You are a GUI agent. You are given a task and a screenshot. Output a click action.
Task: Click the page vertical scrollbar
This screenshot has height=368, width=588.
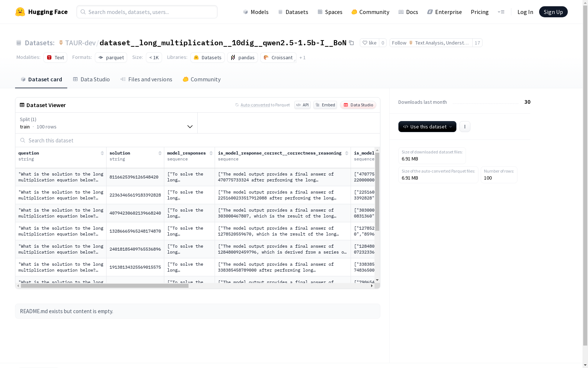(x=585, y=175)
